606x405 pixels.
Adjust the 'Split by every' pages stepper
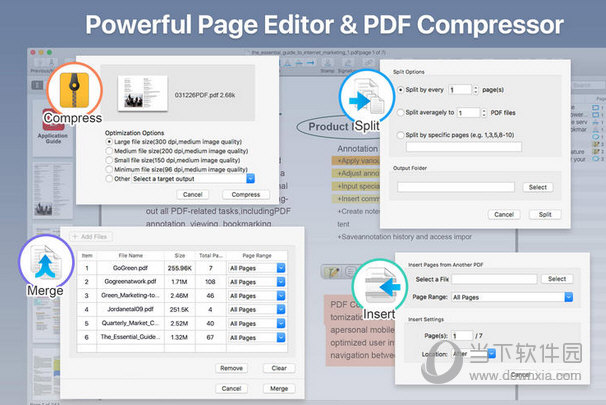(x=475, y=90)
